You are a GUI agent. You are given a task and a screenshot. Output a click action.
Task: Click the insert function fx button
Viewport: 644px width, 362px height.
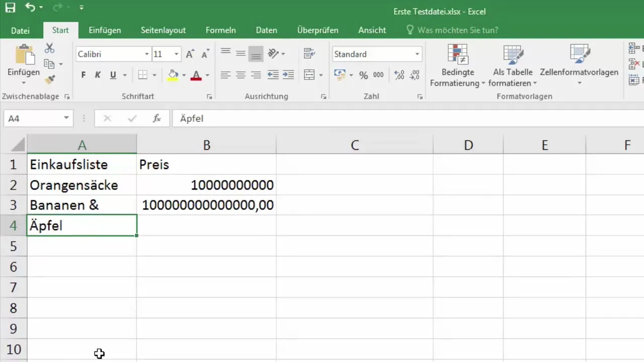point(157,119)
